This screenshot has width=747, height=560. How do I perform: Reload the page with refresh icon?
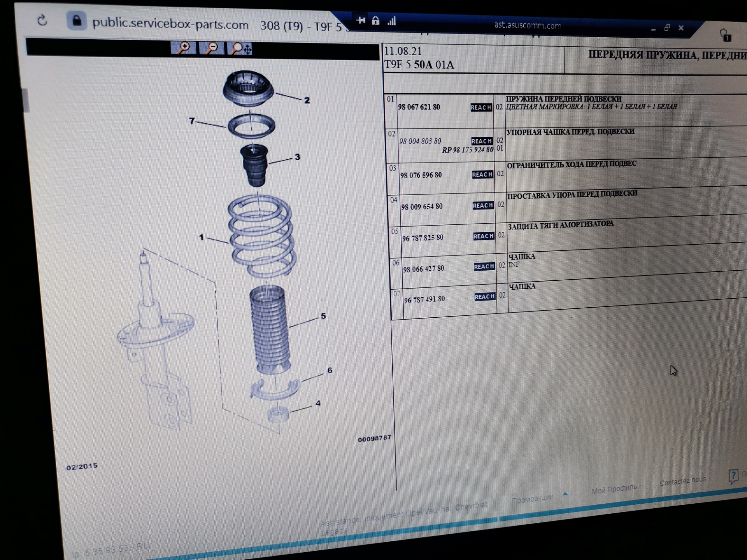tap(42, 20)
